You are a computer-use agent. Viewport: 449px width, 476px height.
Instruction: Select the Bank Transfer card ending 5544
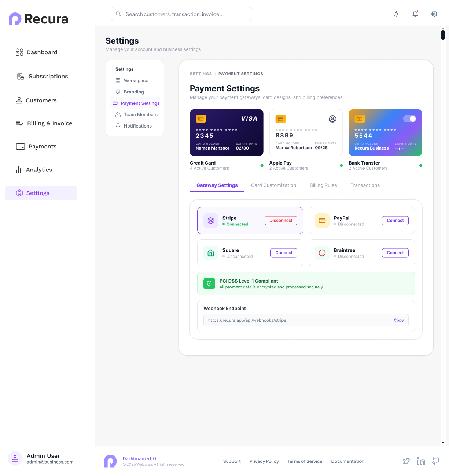point(385,133)
